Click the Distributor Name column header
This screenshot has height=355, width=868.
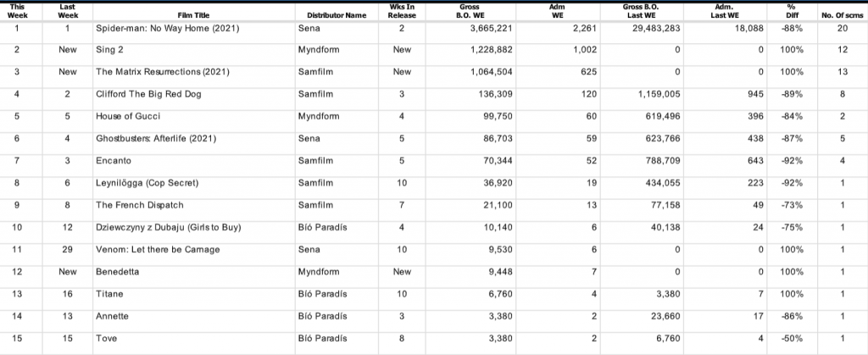[331, 14]
